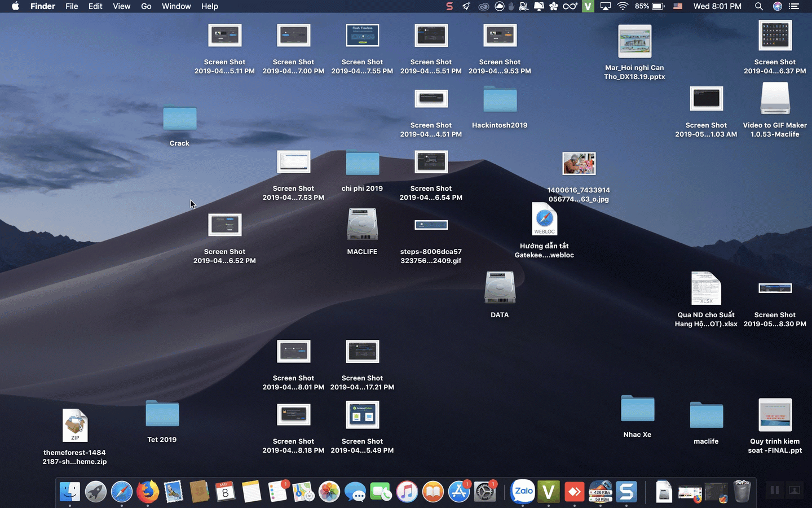The width and height of the screenshot is (812, 508).
Task: Click the red Snagit capture menu bar icon
Action: click(449, 6)
